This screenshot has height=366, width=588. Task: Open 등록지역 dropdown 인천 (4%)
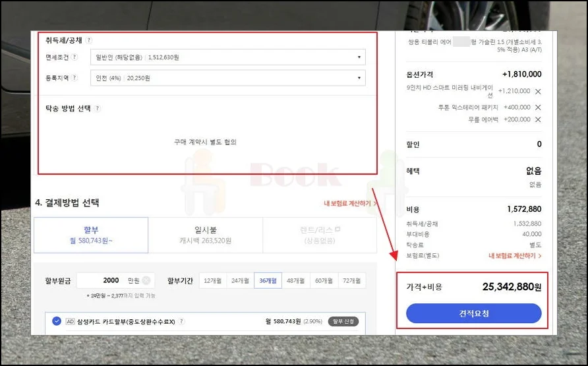pos(227,78)
